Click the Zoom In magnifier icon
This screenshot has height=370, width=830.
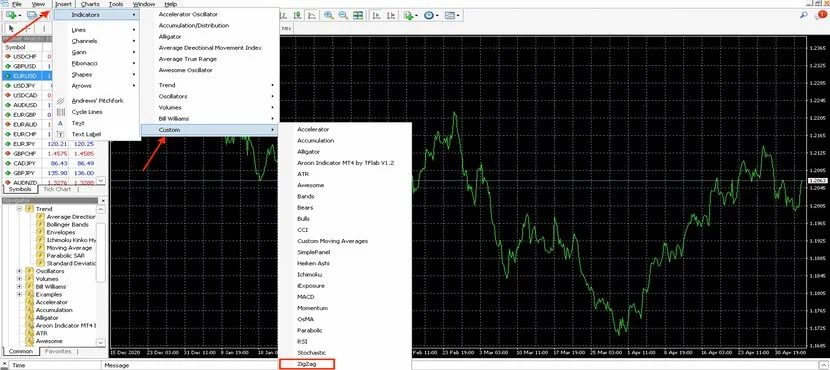329,15
